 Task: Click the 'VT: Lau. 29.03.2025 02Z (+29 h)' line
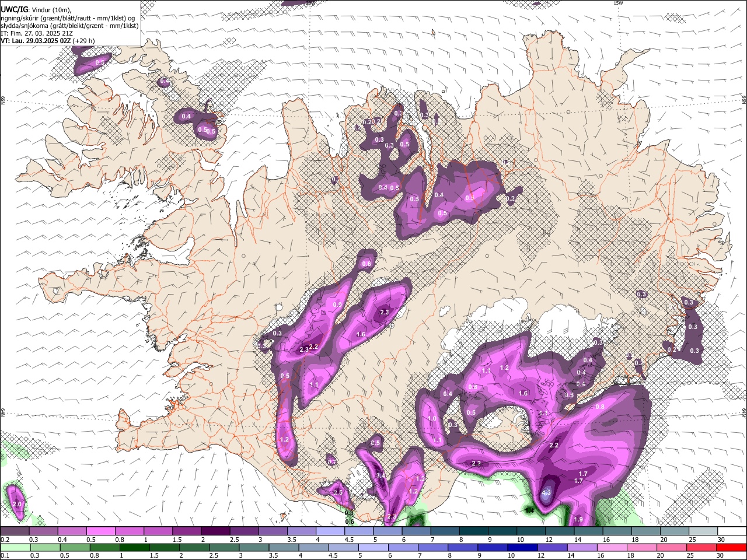(x=48, y=41)
